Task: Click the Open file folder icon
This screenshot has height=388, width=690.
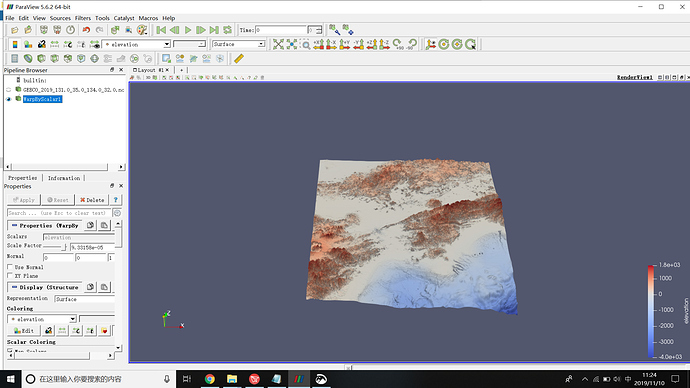Action: [x=15, y=30]
